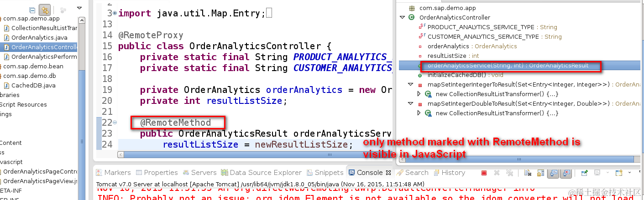This screenshot has height=200, width=644.
Task: Collapse method folding at line 22
Action: pyautogui.click(x=115, y=123)
